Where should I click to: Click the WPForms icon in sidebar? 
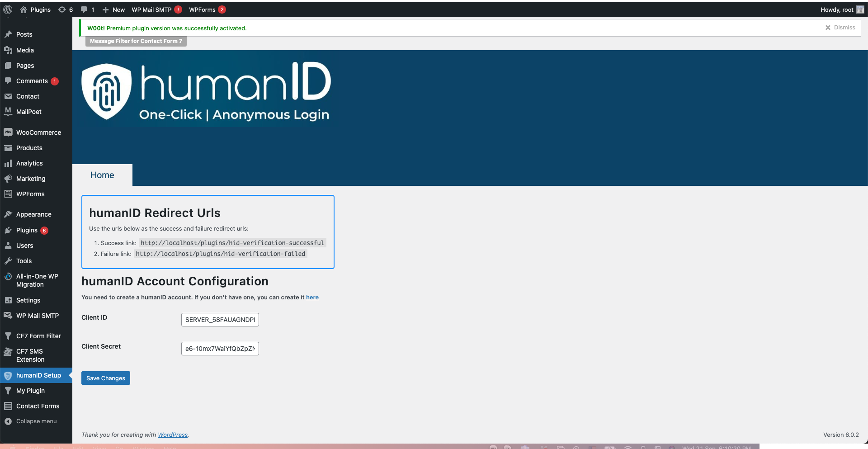[x=8, y=194]
